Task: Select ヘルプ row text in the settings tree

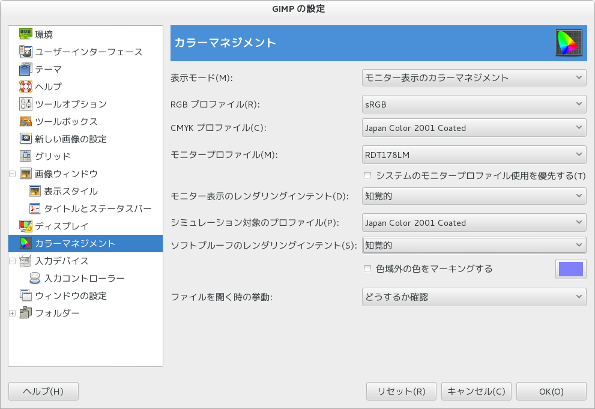Action: (48, 87)
